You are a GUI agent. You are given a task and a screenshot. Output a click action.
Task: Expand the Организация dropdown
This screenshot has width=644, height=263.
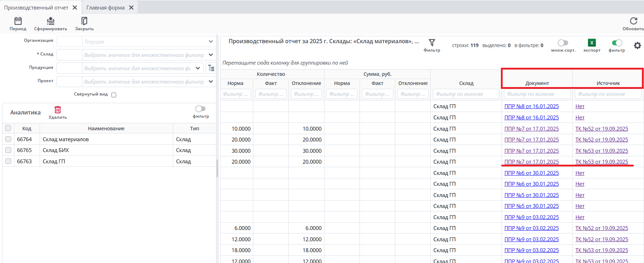coord(210,41)
